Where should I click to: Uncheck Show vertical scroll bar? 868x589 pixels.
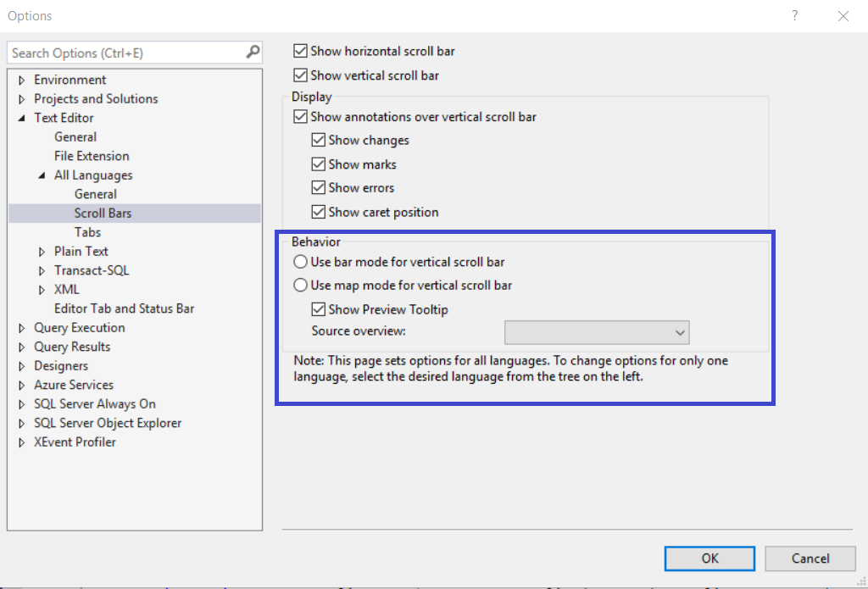click(x=299, y=75)
